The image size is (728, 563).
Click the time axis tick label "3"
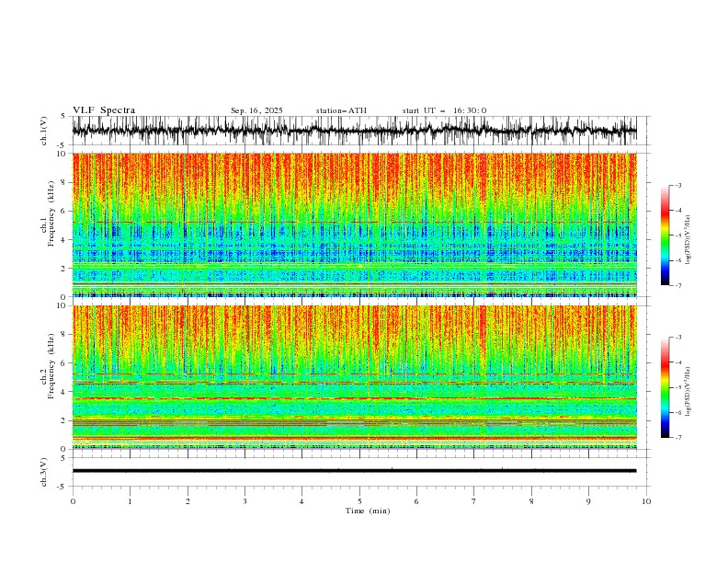coord(245,501)
